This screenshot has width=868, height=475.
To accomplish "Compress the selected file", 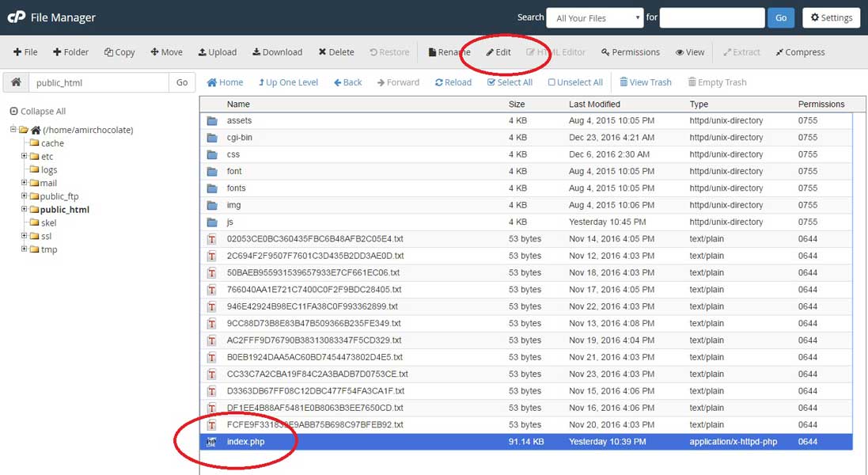I will 800,52.
